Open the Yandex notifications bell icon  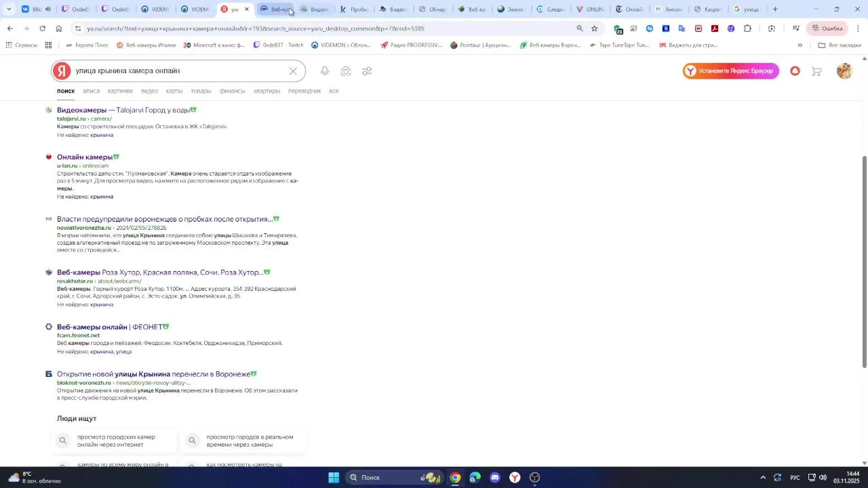pos(795,71)
